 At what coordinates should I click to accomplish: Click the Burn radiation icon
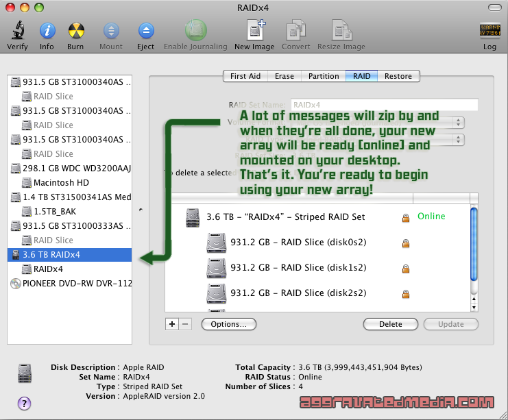click(x=76, y=31)
